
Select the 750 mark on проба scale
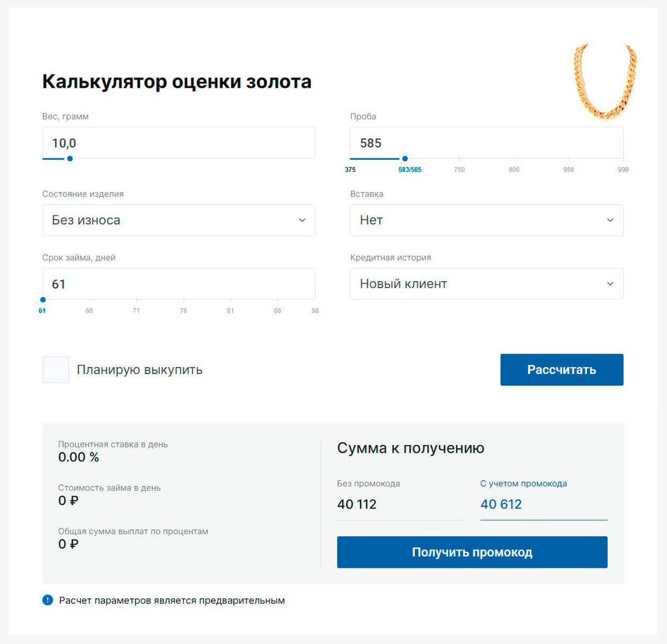[459, 169]
